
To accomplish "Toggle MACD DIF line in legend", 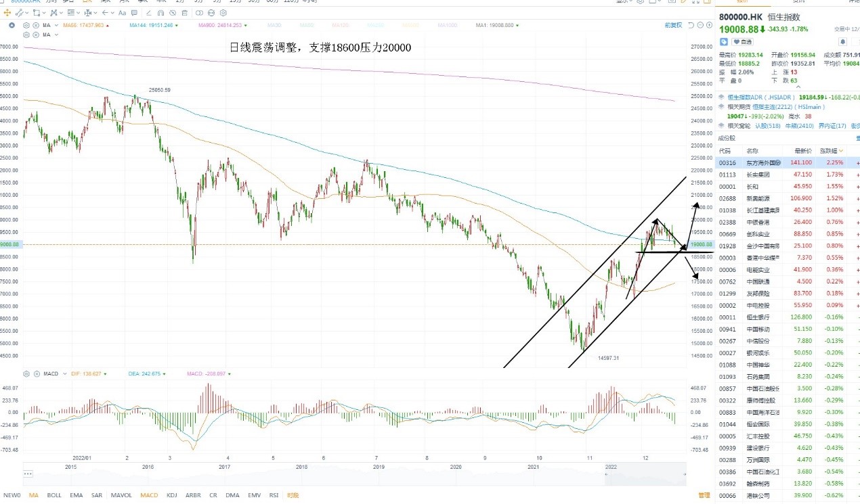I will coord(89,373).
